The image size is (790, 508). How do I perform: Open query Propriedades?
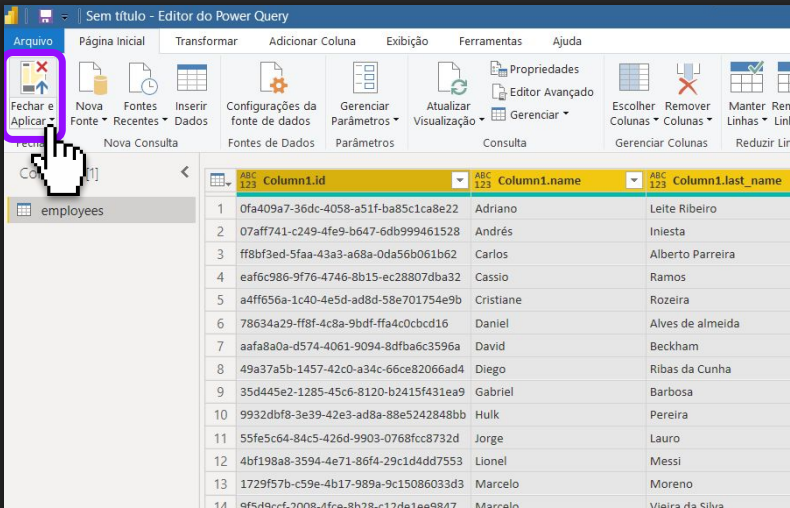tap(535, 69)
